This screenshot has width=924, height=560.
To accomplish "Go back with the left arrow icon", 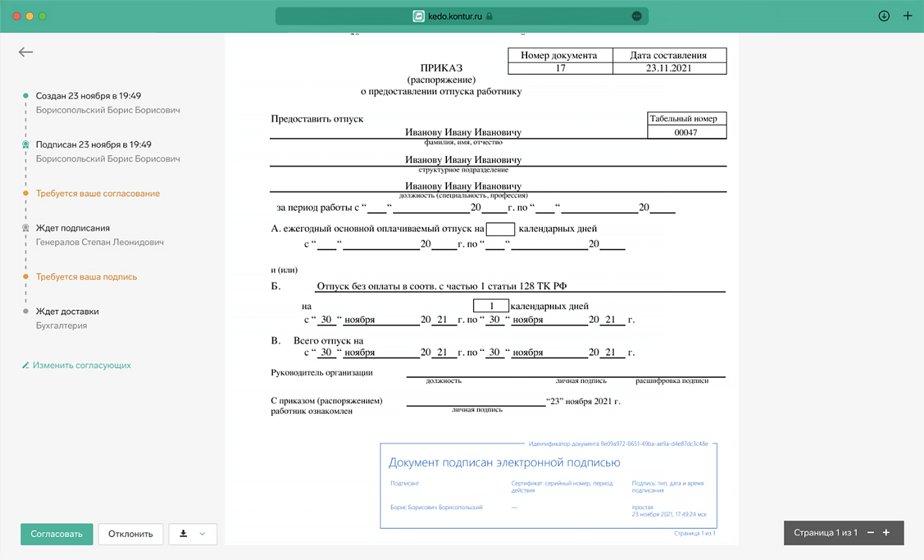I will pyautogui.click(x=26, y=52).
